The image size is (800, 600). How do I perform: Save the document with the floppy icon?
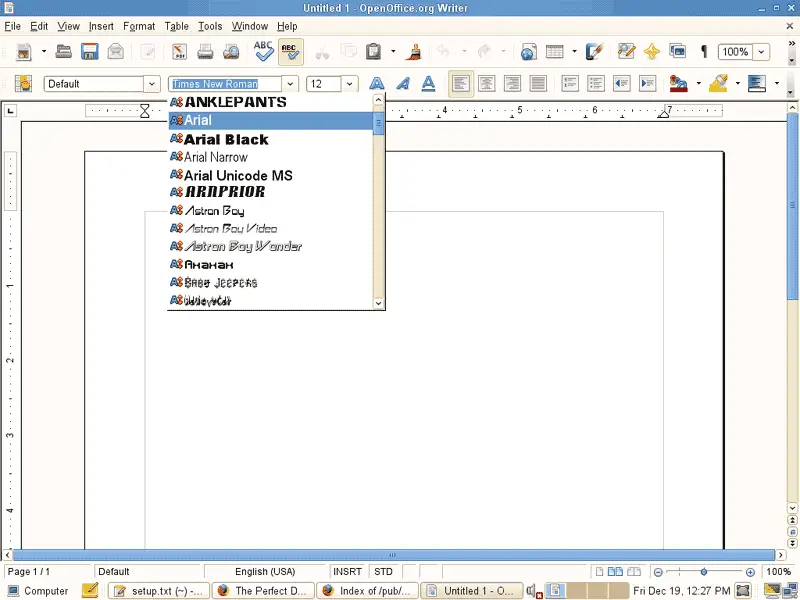tap(89, 52)
